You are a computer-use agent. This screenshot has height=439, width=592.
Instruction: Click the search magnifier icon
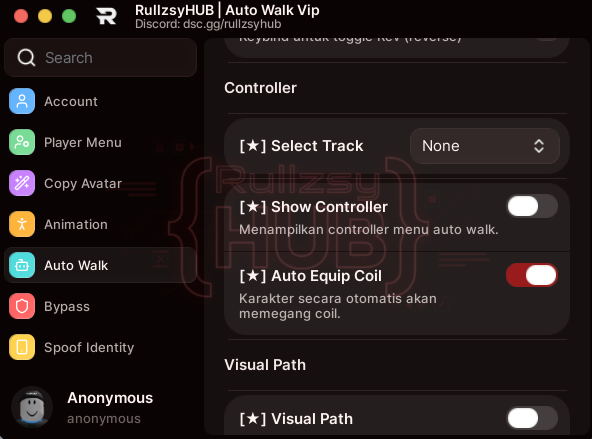[x=26, y=58]
